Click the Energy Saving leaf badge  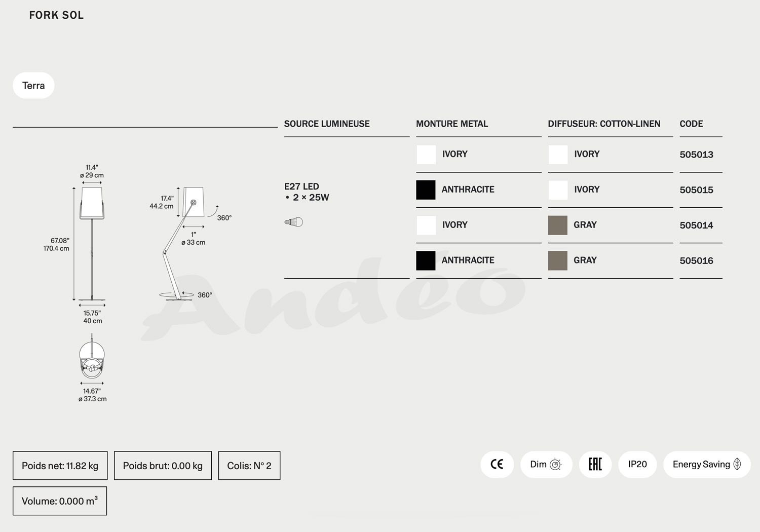pyautogui.click(x=707, y=465)
